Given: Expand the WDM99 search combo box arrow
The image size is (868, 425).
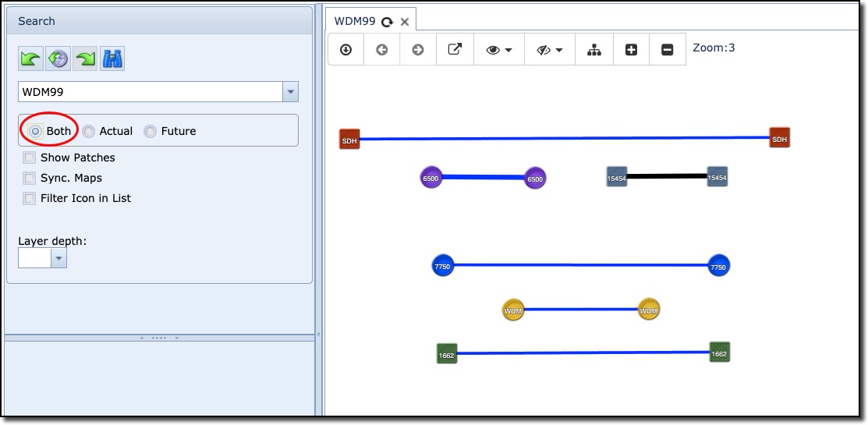Looking at the screenshot, I should 290,92.
